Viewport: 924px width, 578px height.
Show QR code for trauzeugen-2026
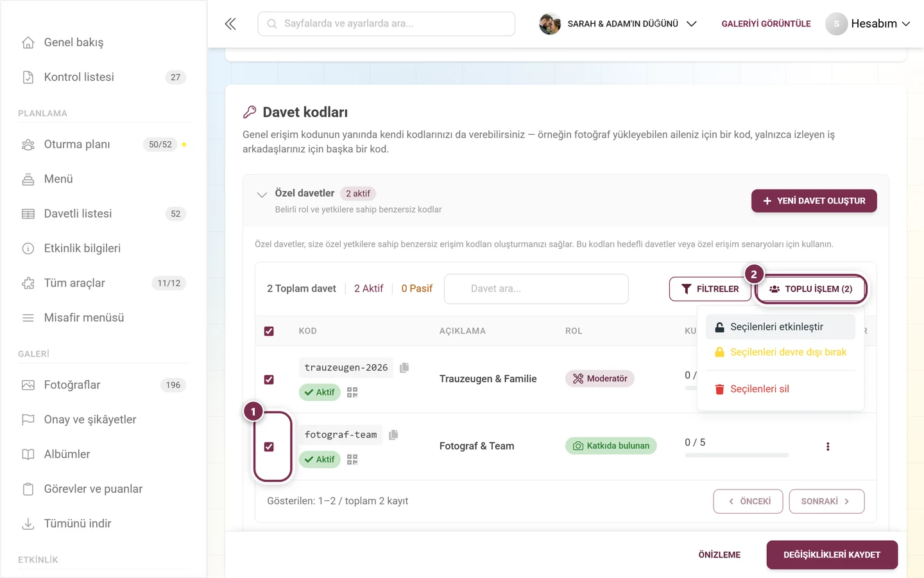click(x=352, y=392)
